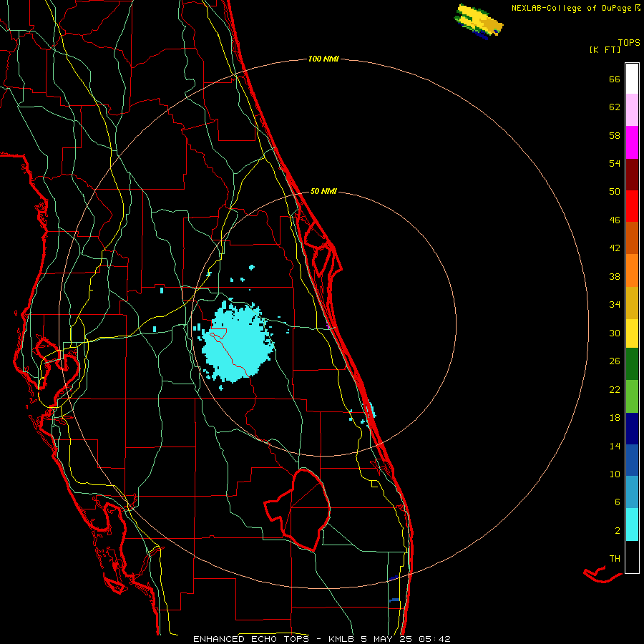Click the '34' scale label

pos(615,305)
